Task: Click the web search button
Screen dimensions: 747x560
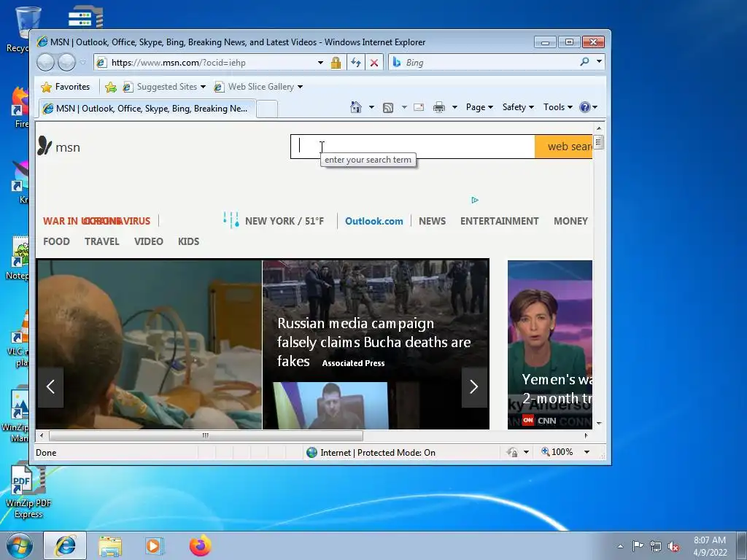Action: 564,146
